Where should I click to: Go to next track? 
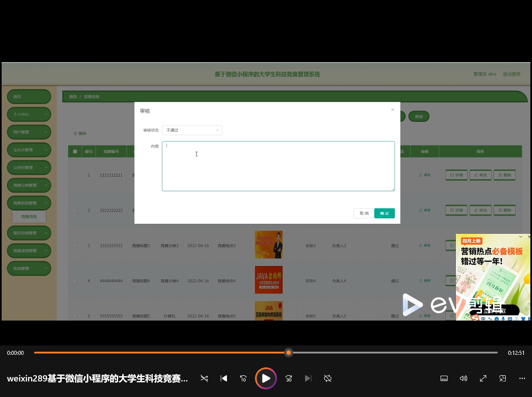308,378
